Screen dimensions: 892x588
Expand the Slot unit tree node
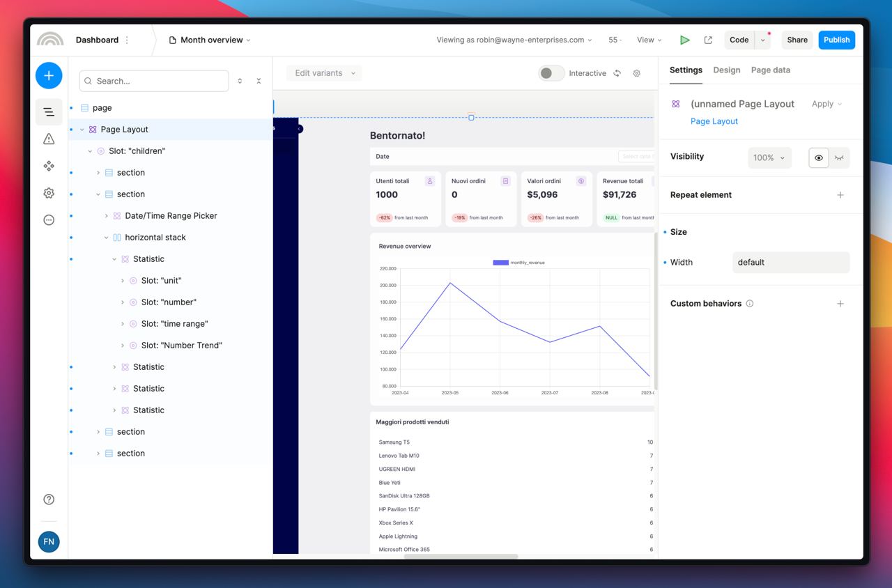point(123,281)
